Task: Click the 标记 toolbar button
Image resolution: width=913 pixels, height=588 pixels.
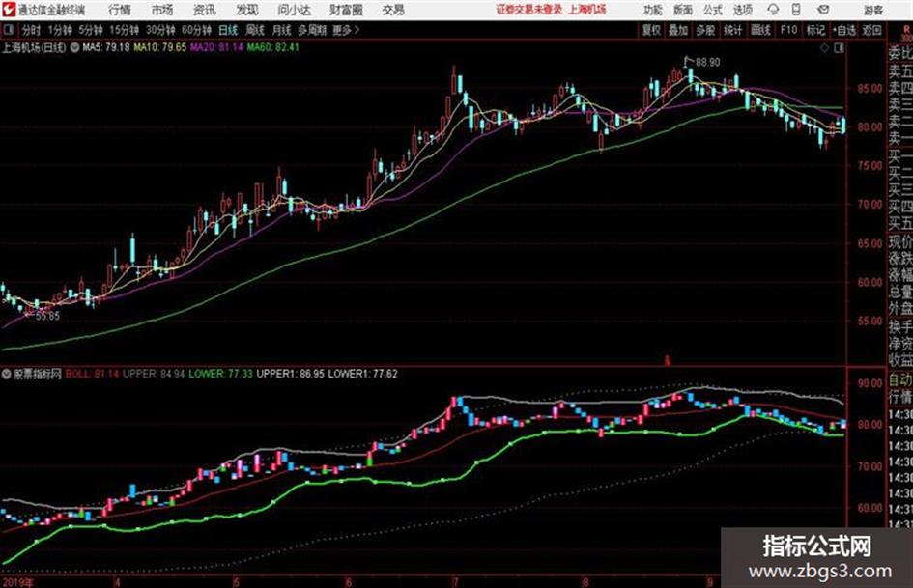Action: pyautogui.click(x=815, y=30)
